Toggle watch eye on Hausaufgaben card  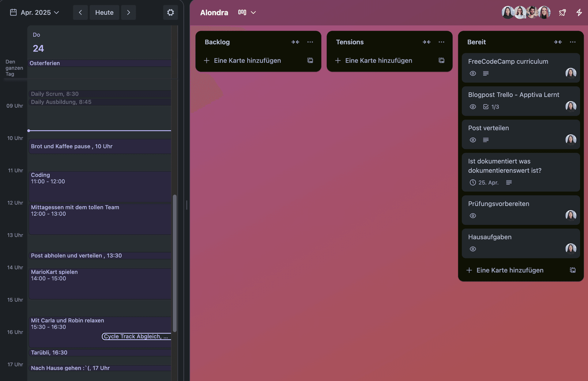pyautogui.click(x=473, y=249)
